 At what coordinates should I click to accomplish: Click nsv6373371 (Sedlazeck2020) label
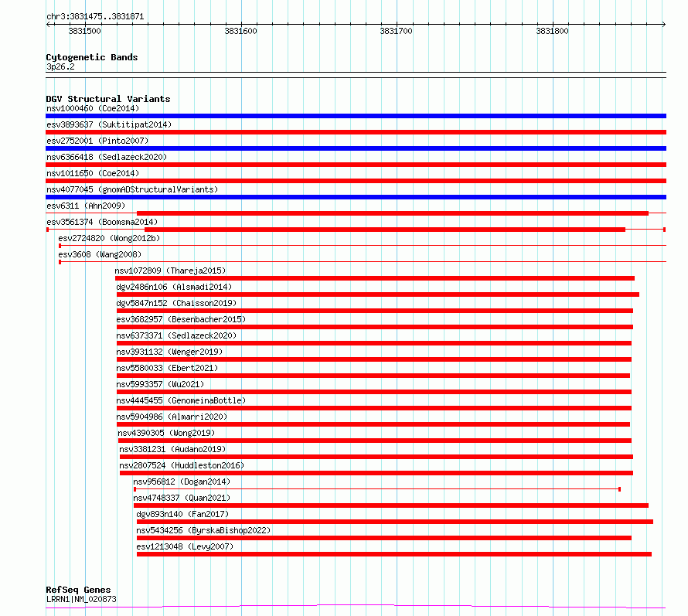click(176, 335)
